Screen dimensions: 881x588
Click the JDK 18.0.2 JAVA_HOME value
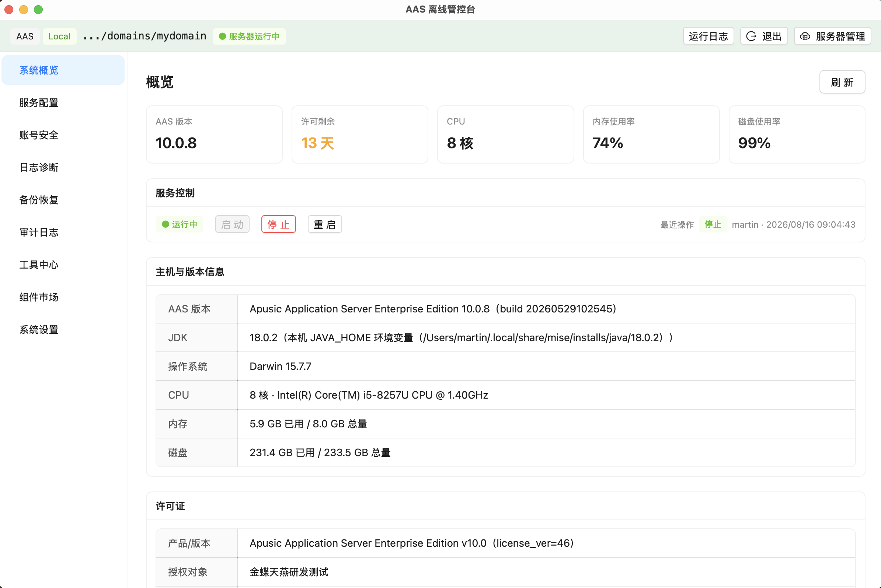click(x=462, y=338)
